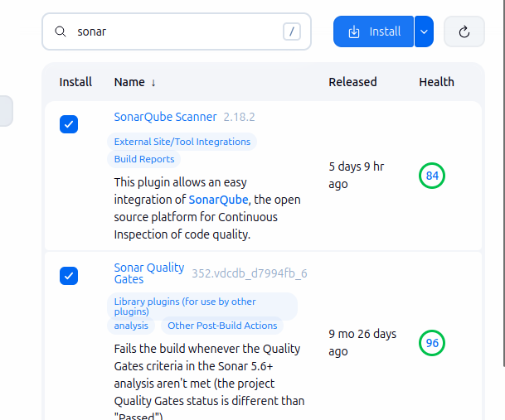The width and height of the screenshot is (505, 420).
Task: Click the health score 96 badge
Action: click(432, 343)
